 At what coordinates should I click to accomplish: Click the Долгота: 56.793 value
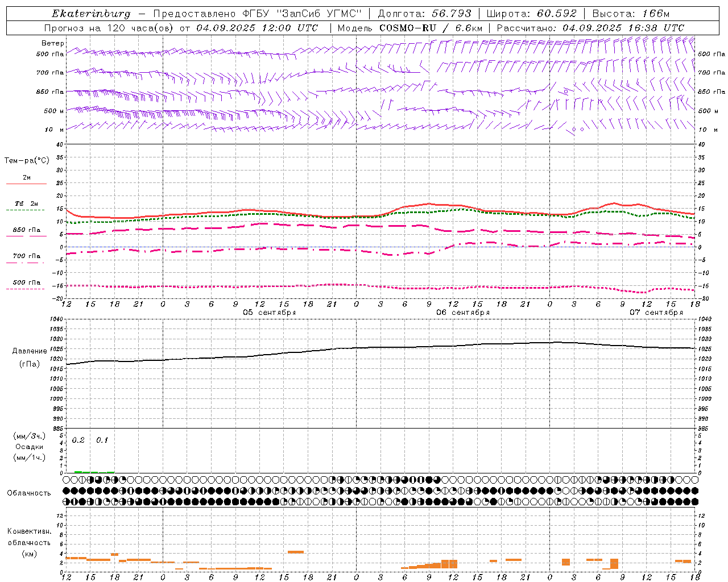(424, 14)
